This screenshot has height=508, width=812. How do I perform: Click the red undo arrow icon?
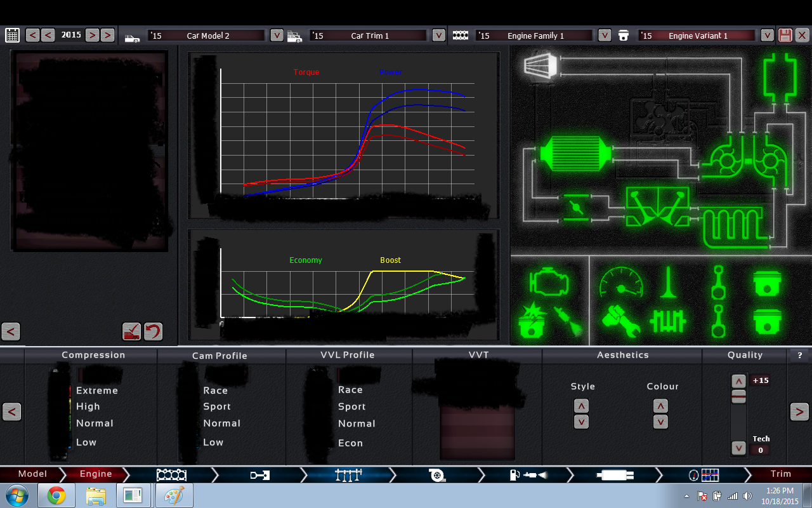(x=153, y=331)
